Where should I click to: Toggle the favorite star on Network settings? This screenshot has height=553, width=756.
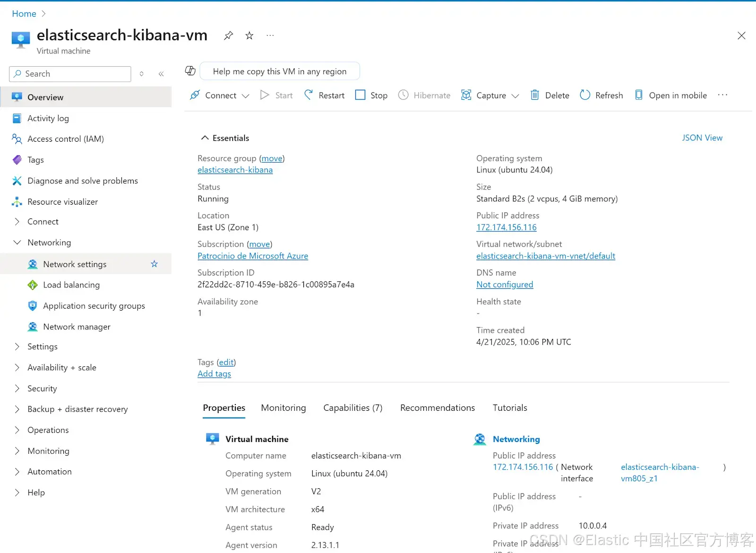154,264
